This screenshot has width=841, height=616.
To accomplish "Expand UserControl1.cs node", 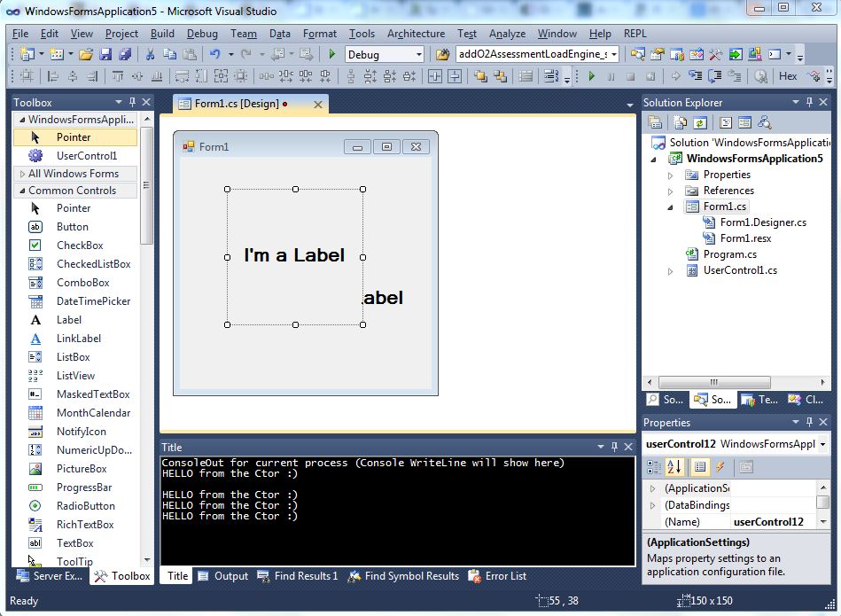I will pos(671,271).
